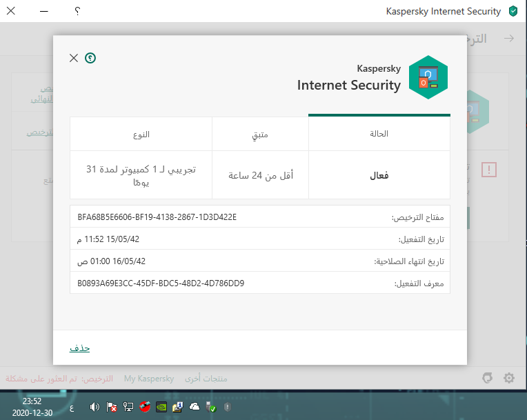Click the Kaspersky Internet Security hexagon logo

click(428, 77)
